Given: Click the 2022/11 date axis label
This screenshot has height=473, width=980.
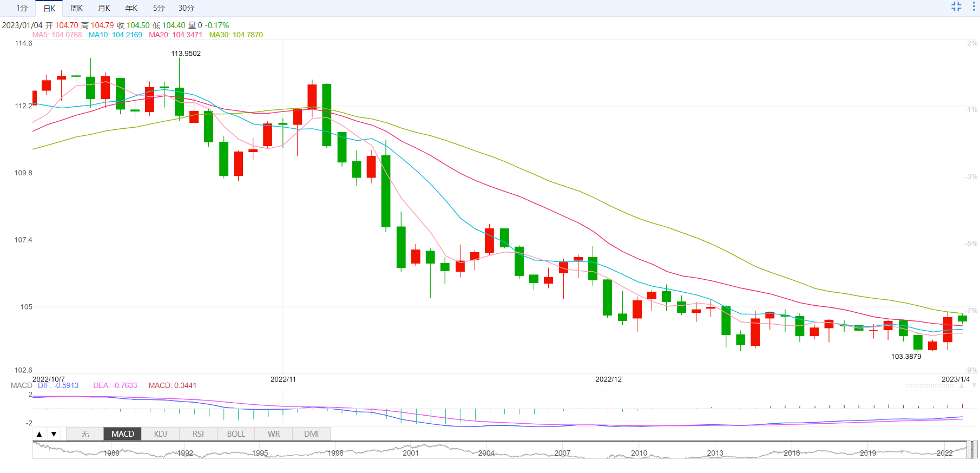Looking at the screenshot, I should (x=283, y=379).
